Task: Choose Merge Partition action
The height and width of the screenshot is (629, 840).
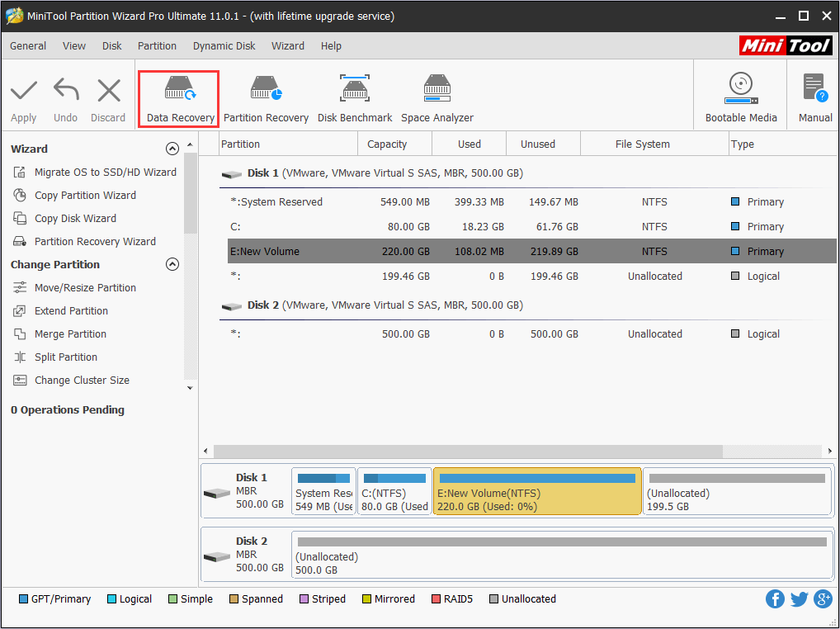Action: 60,333
